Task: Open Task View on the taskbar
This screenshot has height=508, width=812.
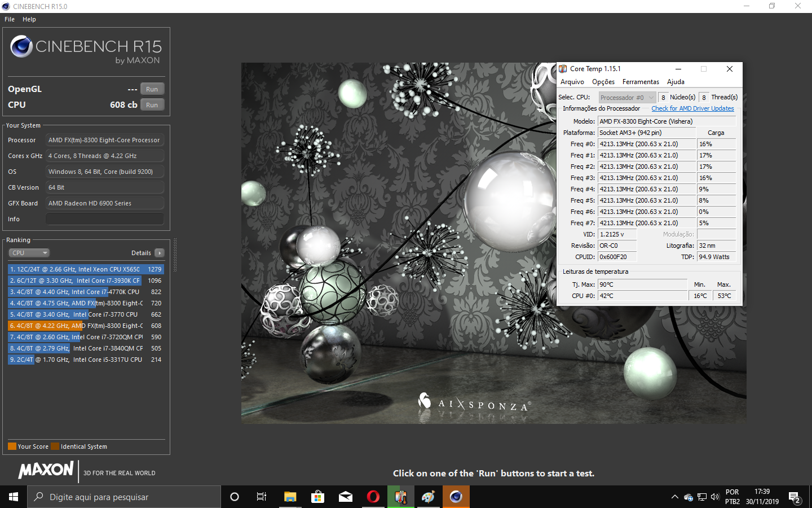Action: click(x=262, y=497)
